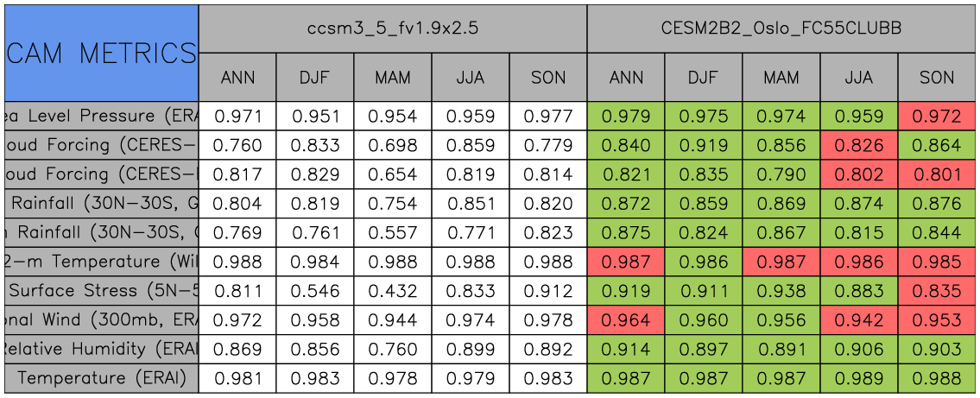Select the Relative Humidity row label

pyautogui.click(x=101, y=349)
